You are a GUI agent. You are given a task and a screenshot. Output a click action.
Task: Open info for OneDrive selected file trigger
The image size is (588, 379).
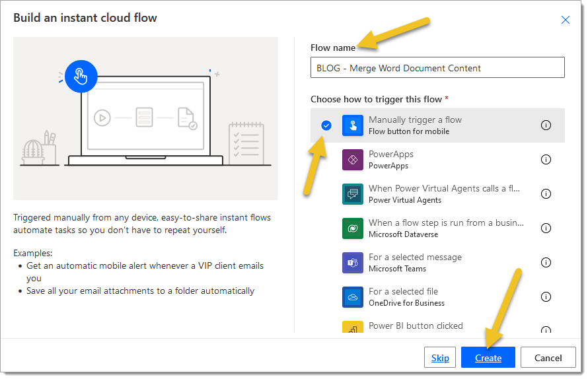click(x=546, y=297)
